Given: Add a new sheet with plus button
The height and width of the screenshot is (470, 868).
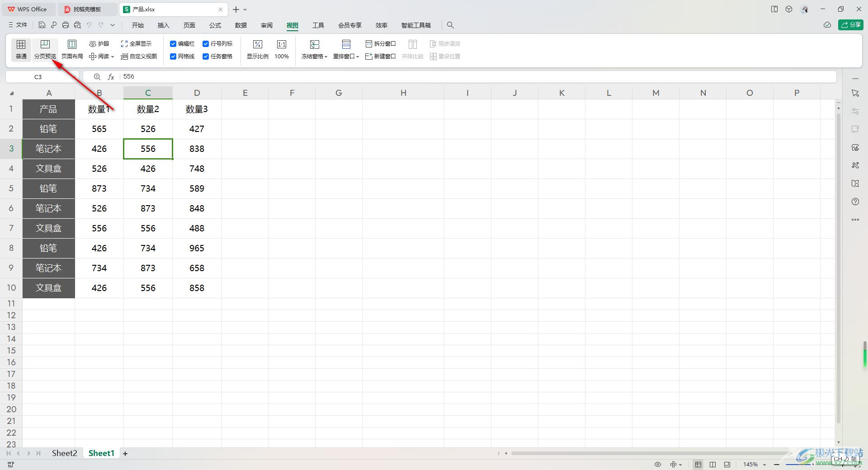Looking at the screenshot, I should tap(125, 453).
